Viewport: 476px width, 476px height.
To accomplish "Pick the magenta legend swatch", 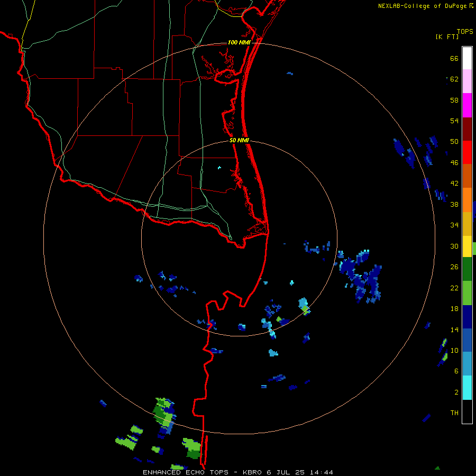I will (x=467, y=105).
